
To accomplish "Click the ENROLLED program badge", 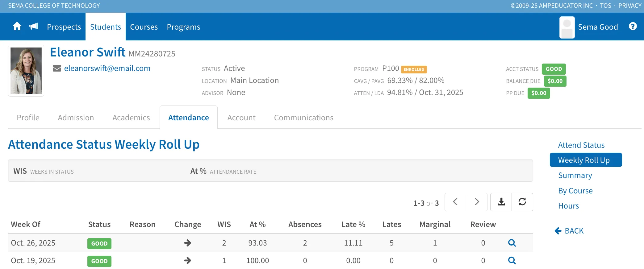I will click(414, 69).
